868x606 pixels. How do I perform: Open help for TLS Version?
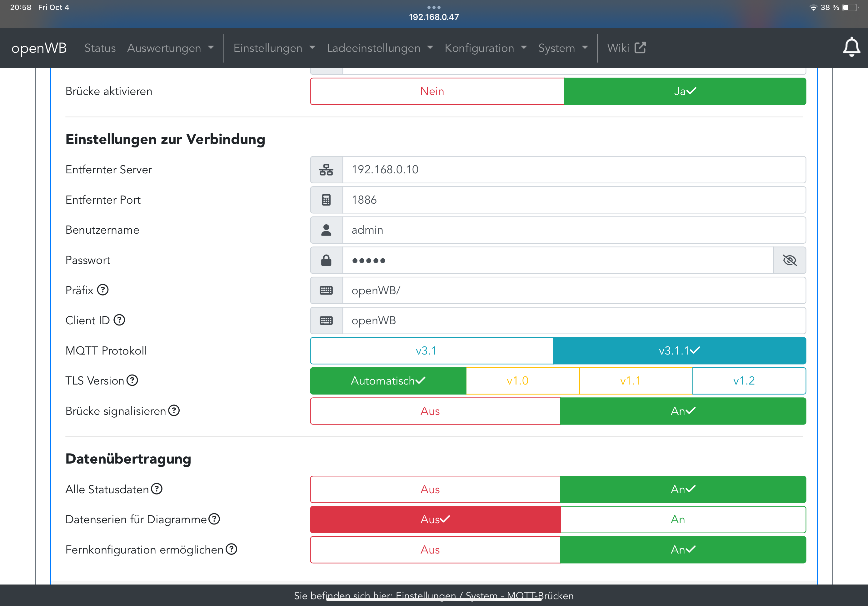[132, 380]
